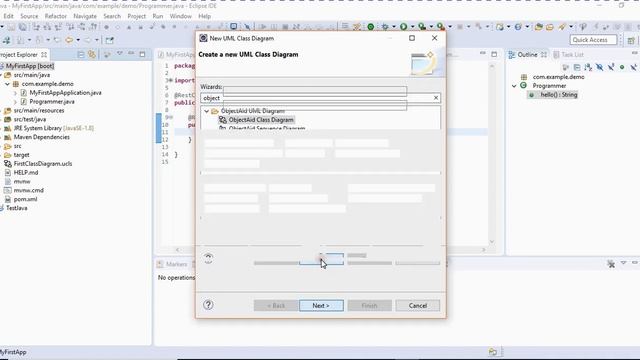Click the status bar icon at bottom right
The width and height of the screenshot is (640, 360).
coord(493,352)
